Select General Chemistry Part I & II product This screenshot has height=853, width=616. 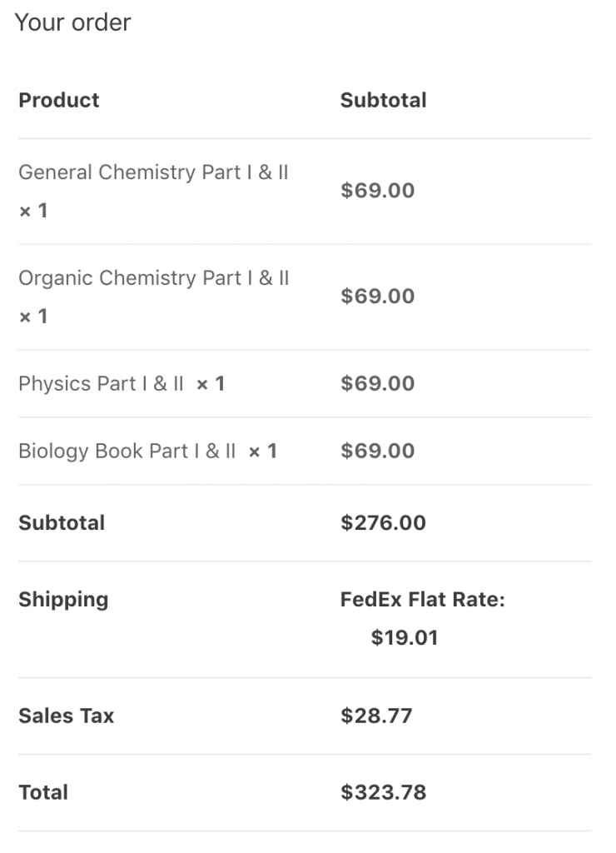tap(153, 172)
